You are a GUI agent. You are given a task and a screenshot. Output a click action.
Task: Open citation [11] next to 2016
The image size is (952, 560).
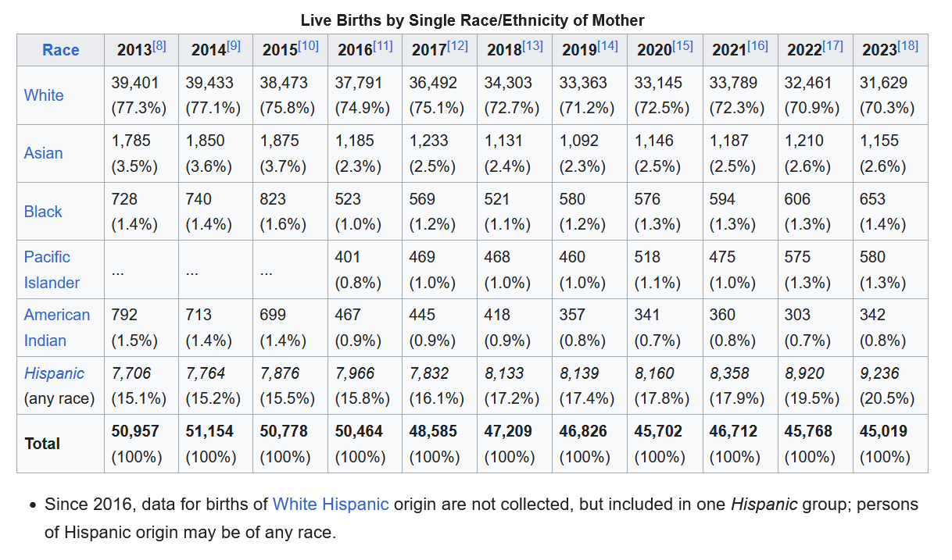click(x=383, y=46)
